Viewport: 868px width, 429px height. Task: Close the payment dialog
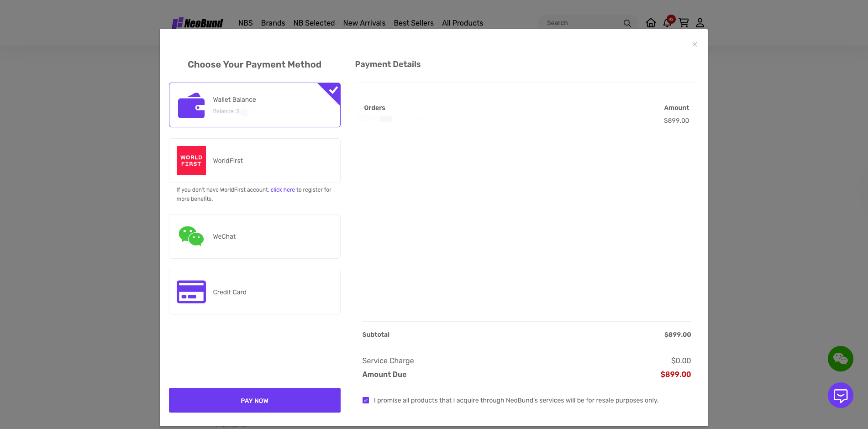694,44
